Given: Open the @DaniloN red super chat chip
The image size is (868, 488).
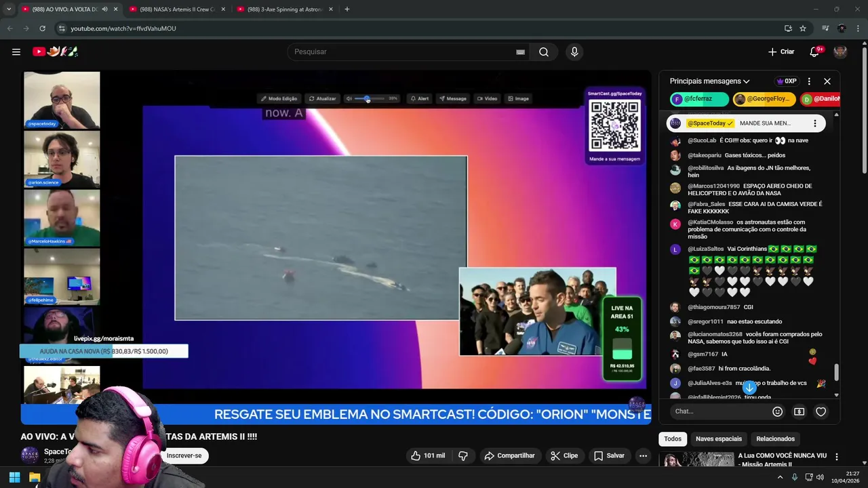Looking at the screenshot, I should click(820, 99).
